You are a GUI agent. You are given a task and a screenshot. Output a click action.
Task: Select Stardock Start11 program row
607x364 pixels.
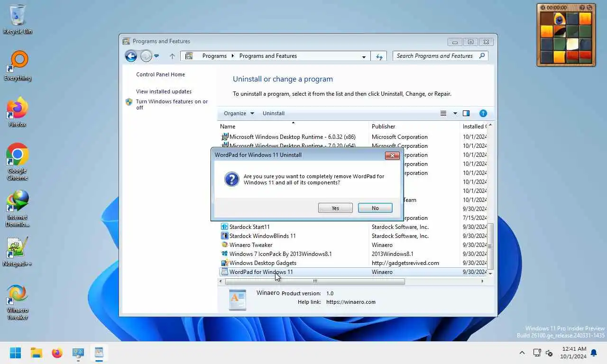coord(352,227)
